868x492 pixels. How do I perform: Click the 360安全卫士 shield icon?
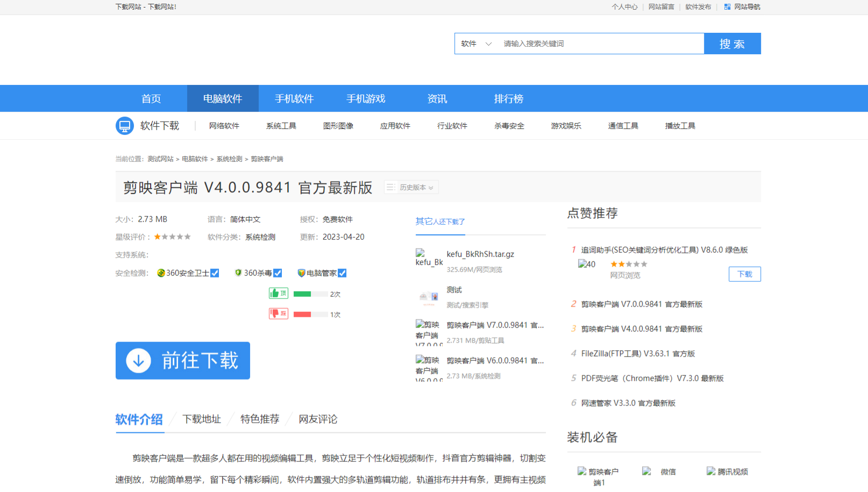(161, 273)
